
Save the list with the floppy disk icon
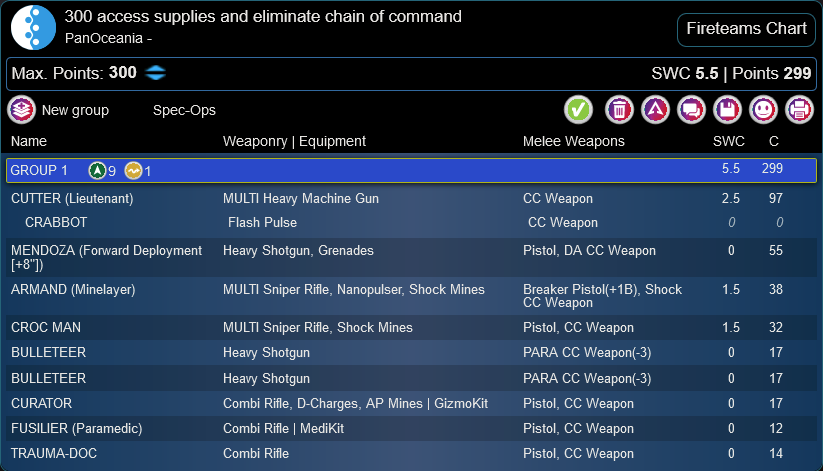point(727,110)
